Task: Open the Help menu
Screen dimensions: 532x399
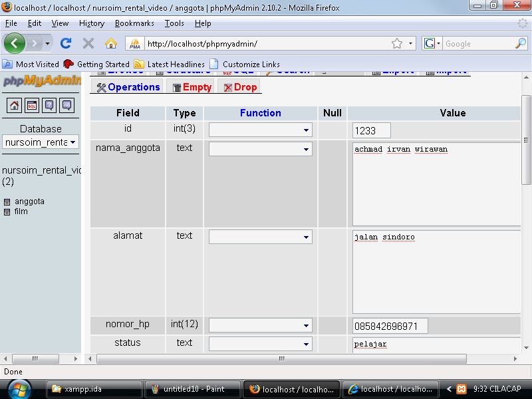Action: click(x=203, y=23)
